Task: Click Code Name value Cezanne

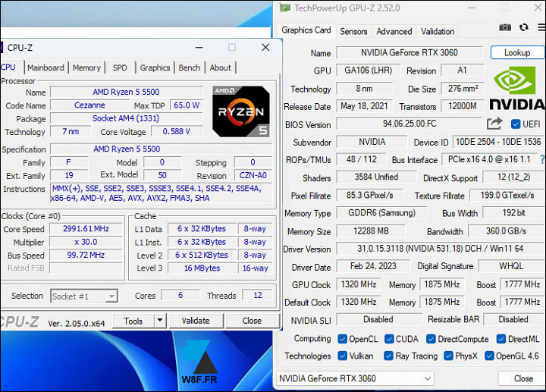Action: [89, 105]
